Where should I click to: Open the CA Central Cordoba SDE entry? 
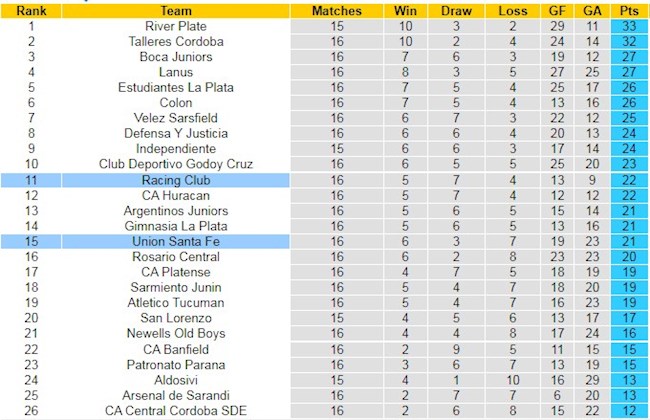coord(176,410)
